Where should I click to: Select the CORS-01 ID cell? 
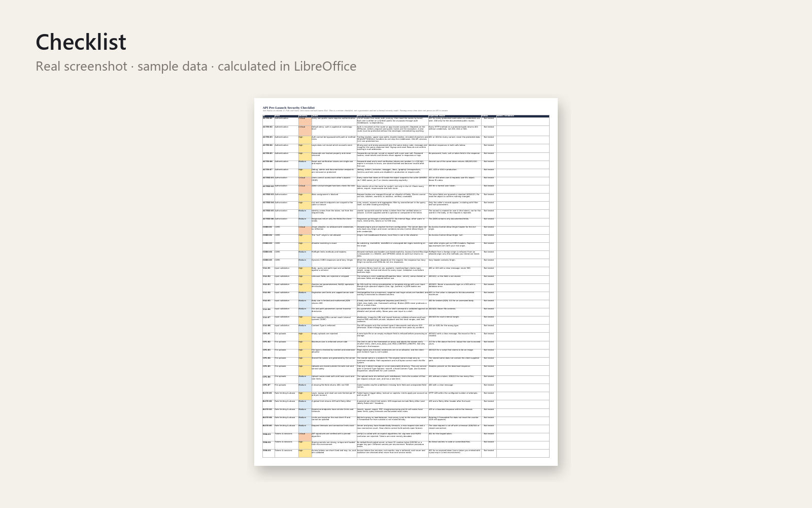pos(268,230)
